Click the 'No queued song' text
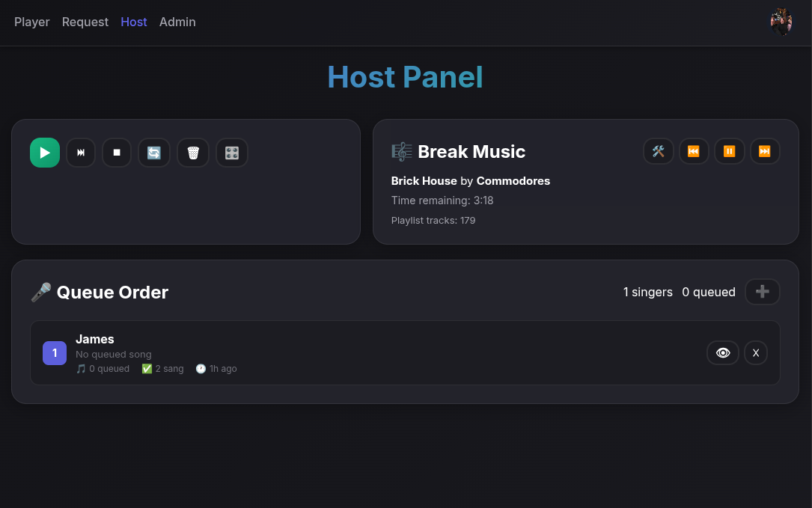 coord(114,354)
